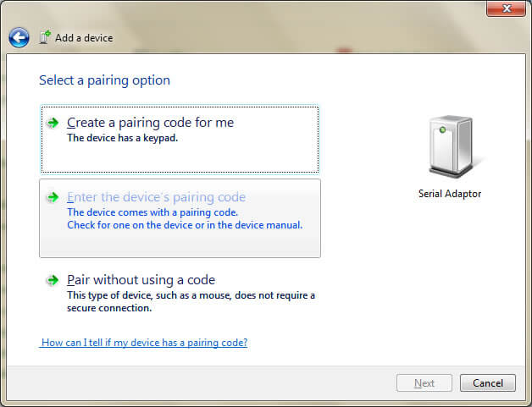This screenshot has height=407, width=532.
Task: Click the Add a device title text
Action: coord(84,38)
